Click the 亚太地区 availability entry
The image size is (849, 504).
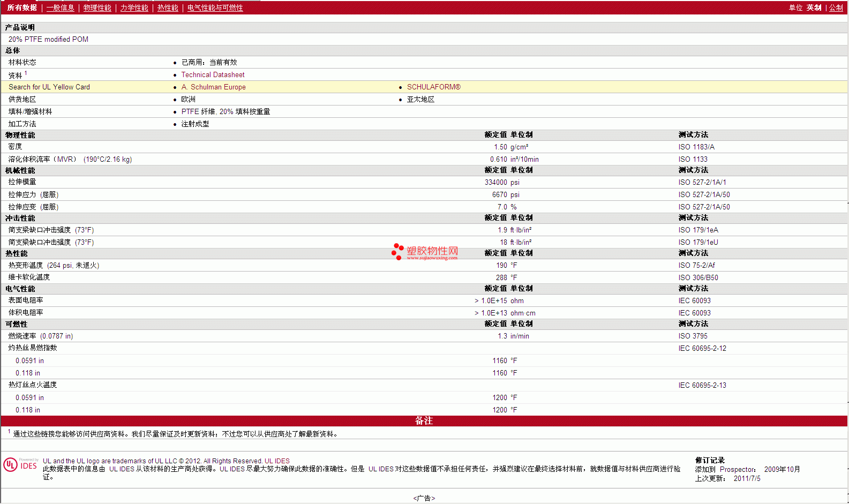tap(420, 100)
